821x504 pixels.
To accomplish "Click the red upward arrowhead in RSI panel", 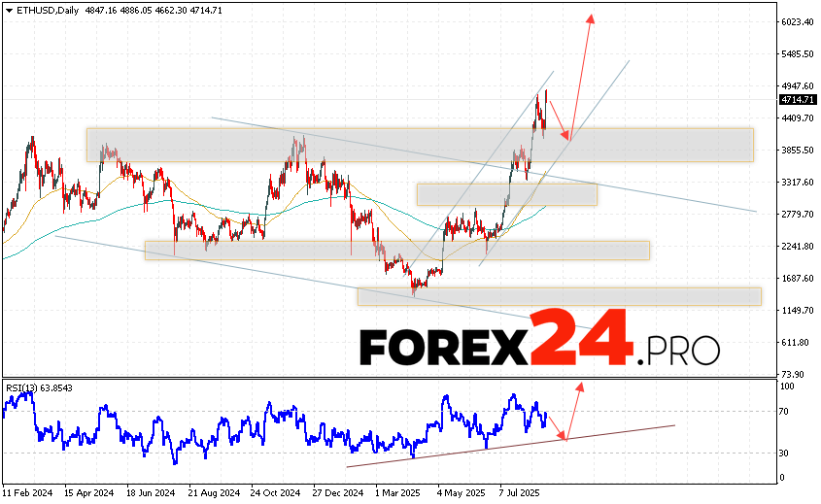I will click(580, 386).
